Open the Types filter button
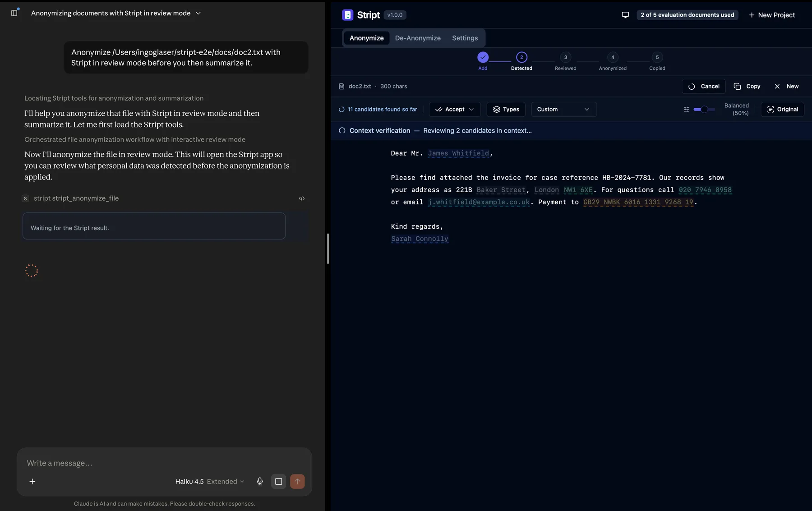The image size is (812, 511). click(x=506, y=109)
